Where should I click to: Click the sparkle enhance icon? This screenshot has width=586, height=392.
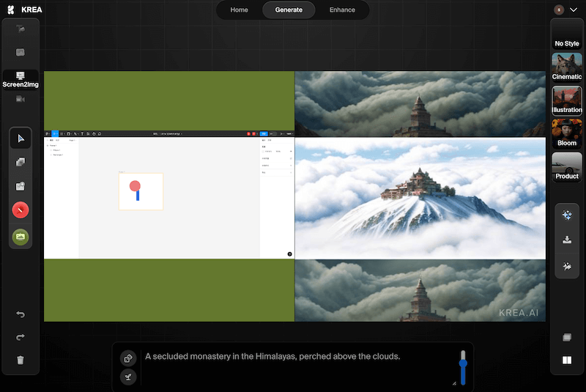(566, 215)
